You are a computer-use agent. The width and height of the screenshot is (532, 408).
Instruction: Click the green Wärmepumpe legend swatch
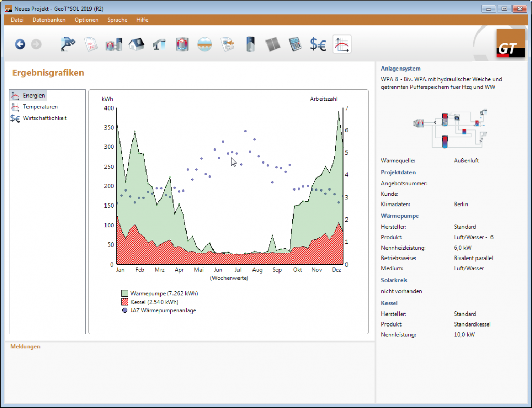125,293
